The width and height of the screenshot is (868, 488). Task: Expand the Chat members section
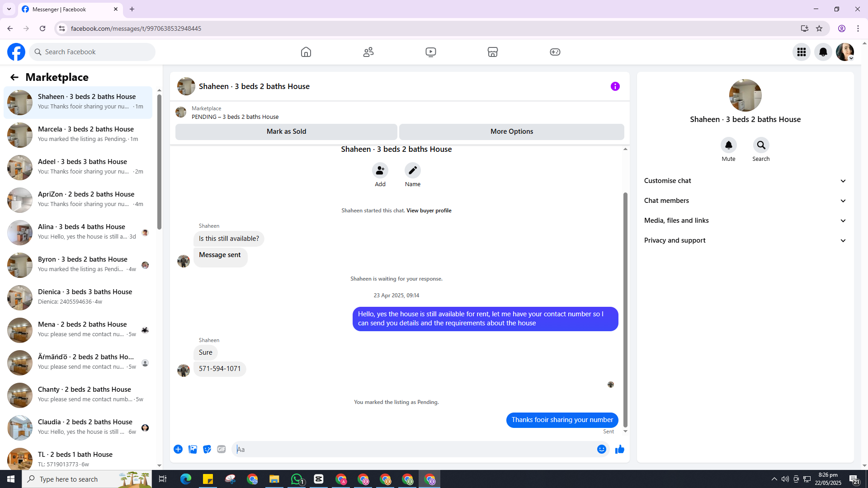point(745,201)
